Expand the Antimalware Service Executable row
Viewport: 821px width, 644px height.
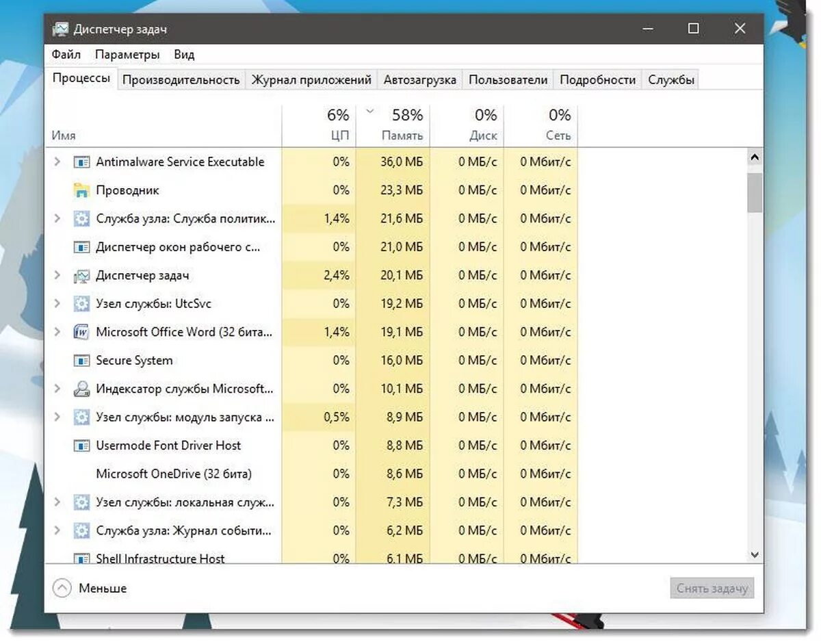pyautogui.click(x=57, y=162)
